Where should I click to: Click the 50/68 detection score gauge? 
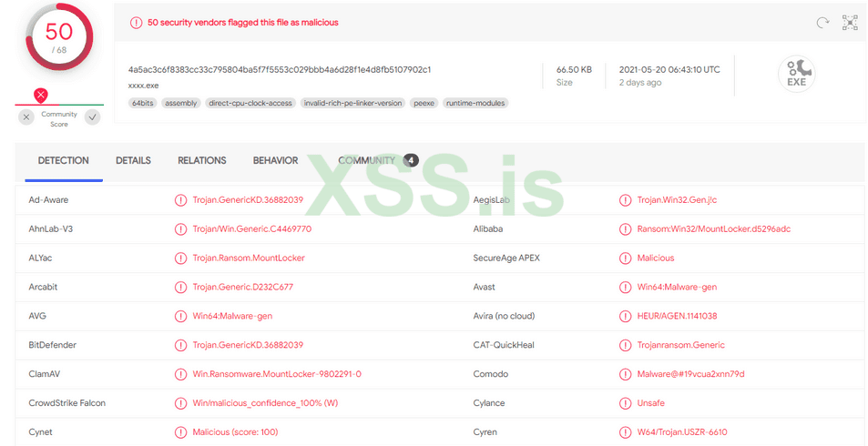coord(59,37)
